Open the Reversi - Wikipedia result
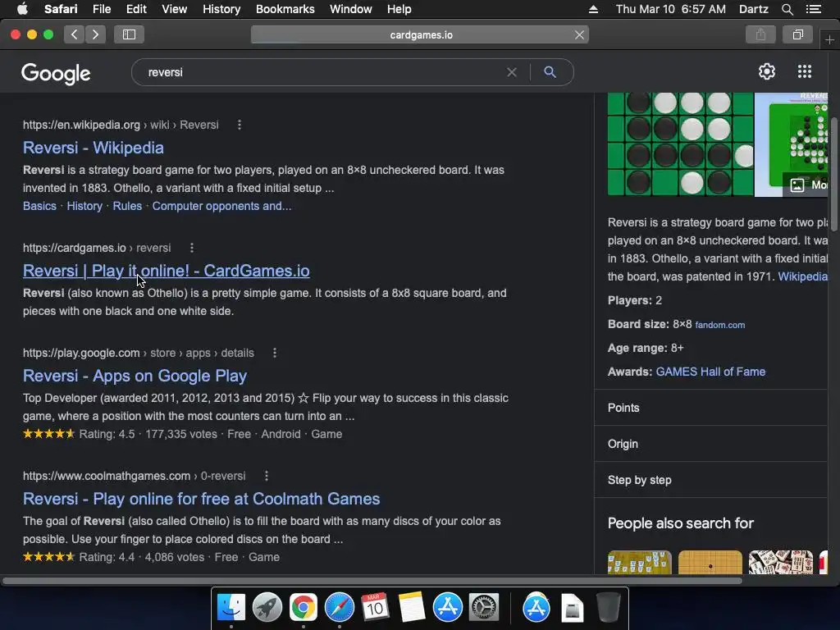The image size is (840, 630). pos(94,148)
